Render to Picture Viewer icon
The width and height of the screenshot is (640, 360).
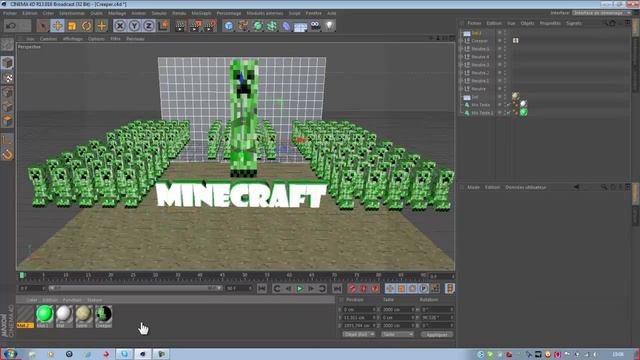point(195,26)
